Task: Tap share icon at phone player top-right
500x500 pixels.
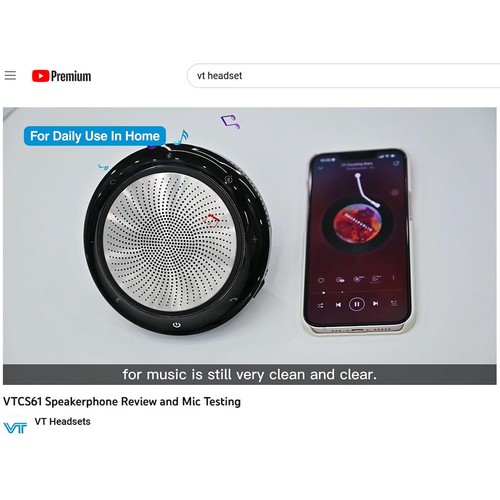Action: 396,163
